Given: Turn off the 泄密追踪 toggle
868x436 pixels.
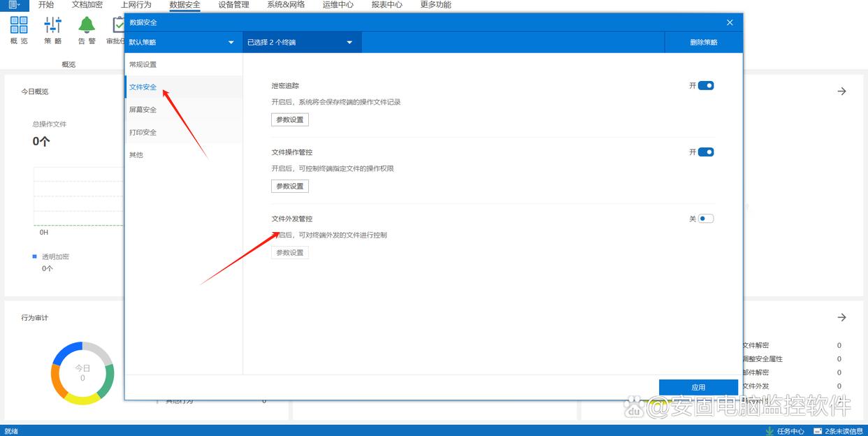Looking at the screenshot, I should tap(706, 86).
